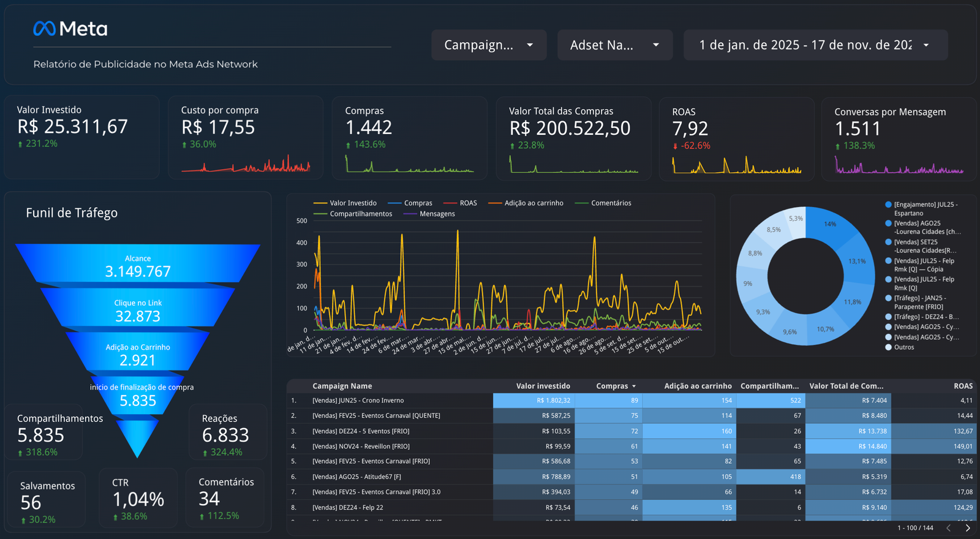Toggle Valor Investido series in chart legend
The width and height of the screenshot is (980, 539).
coord(345,203)
